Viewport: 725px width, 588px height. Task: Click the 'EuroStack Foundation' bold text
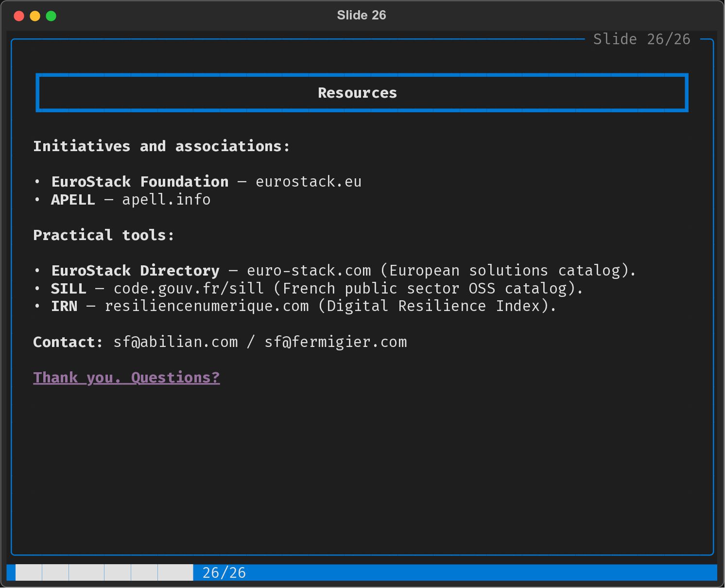140,182
